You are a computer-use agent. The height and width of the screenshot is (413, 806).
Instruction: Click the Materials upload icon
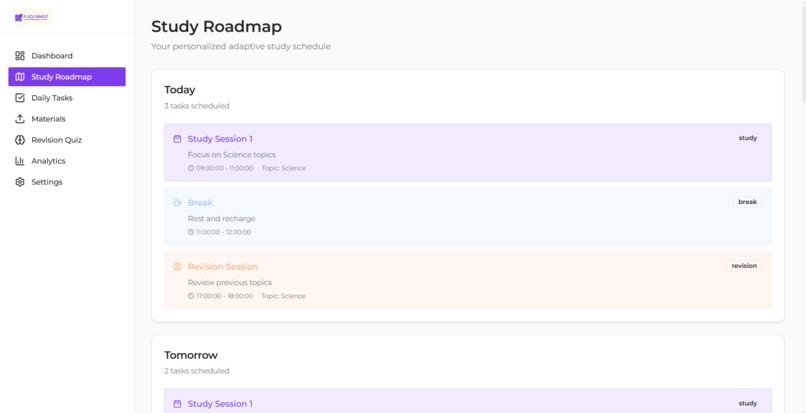coord(20,119)
